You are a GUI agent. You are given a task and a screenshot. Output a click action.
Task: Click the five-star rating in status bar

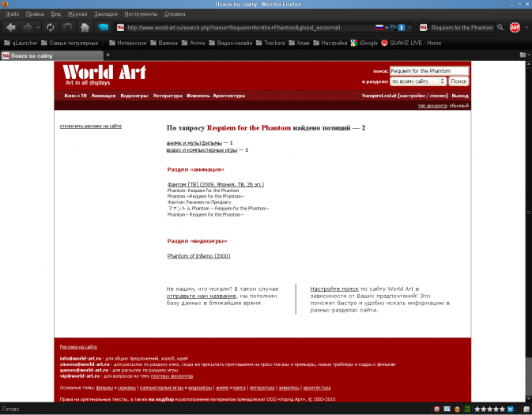pyautogui.click(x=489, y=409)
